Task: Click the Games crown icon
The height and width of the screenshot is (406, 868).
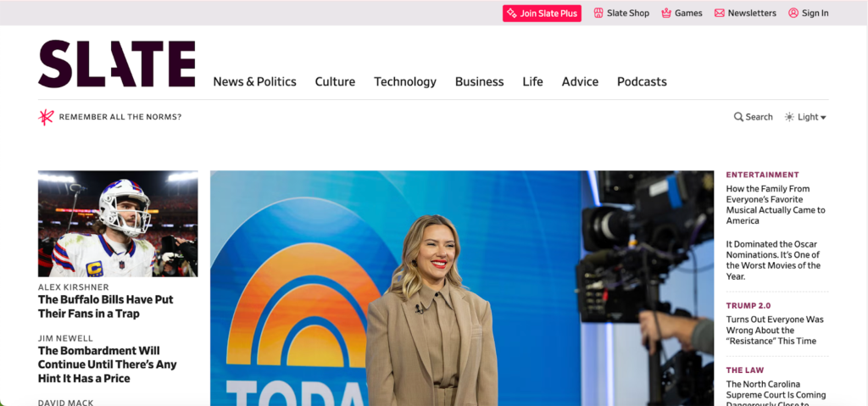Action: (x=666, y=13)
